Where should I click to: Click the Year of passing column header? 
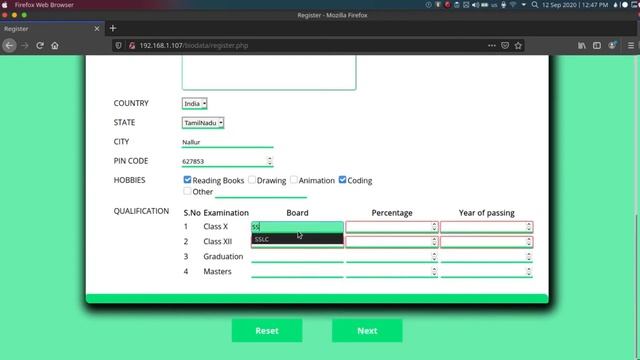point(487,213)
